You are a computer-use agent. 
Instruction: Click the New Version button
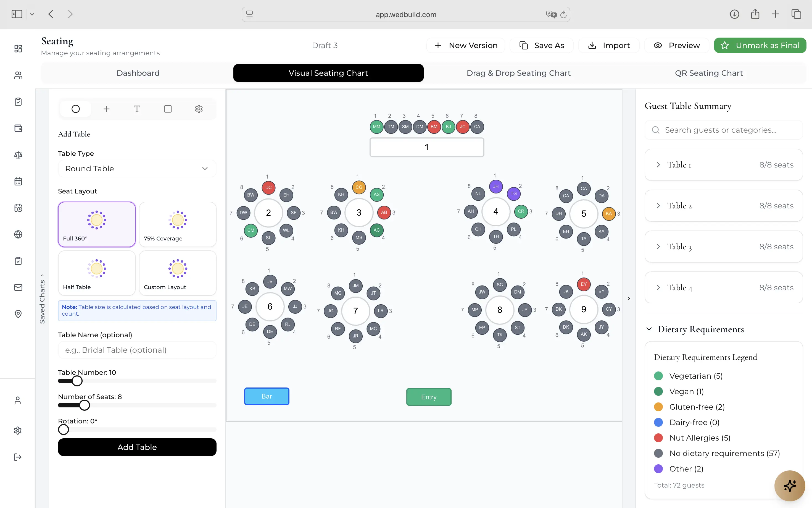tap(466, 45)
